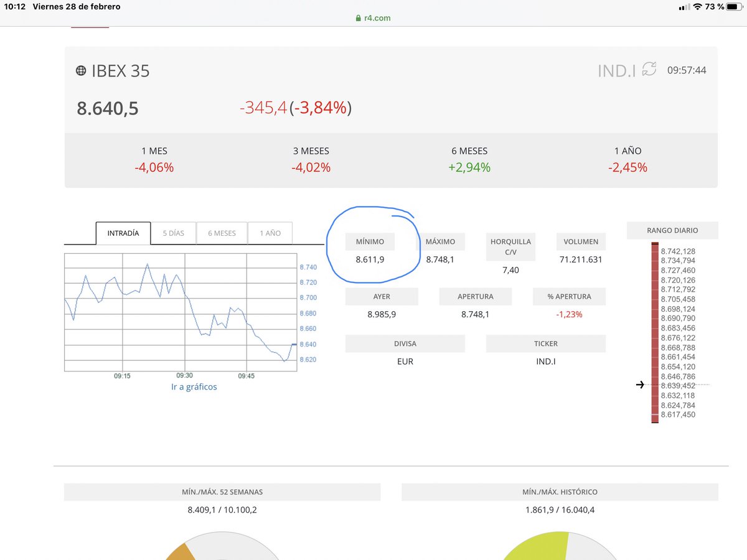The height and width of the screenshot is (560, 747).
Task: Click the DIVISA label box
Action: click(x=405, y=343)
